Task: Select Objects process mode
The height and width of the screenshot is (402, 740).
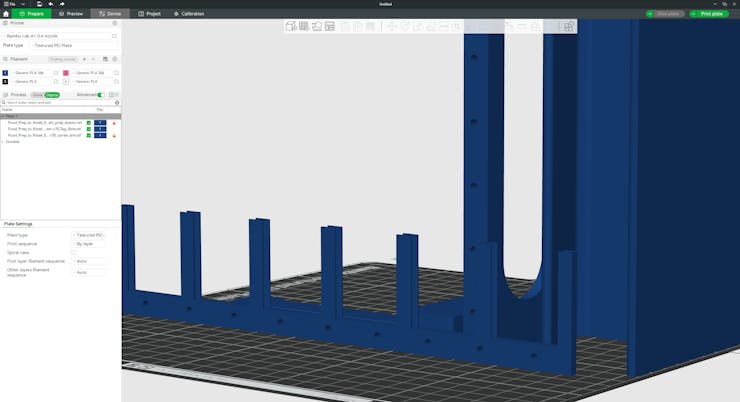Action: 52,95
